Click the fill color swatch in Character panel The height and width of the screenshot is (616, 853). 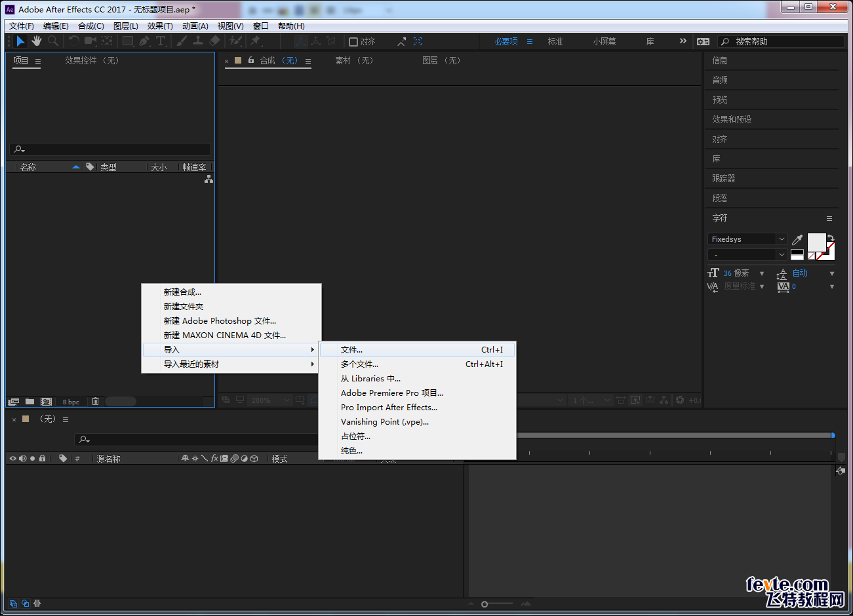click(x=816, y=242)
